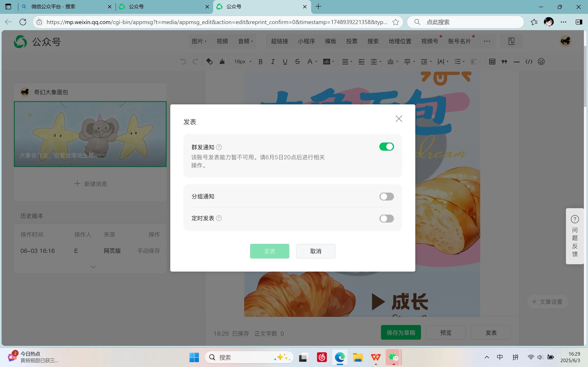The image size is (588, 367).
Task: Toggle off the 群发通知 switch
Action: pyautogui.click(x=386, y=147)
